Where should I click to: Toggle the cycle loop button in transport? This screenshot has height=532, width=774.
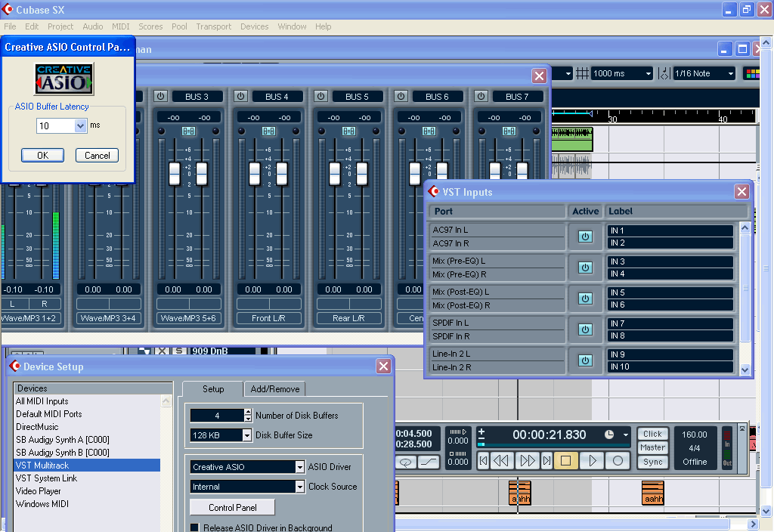[x=407, y=462]
